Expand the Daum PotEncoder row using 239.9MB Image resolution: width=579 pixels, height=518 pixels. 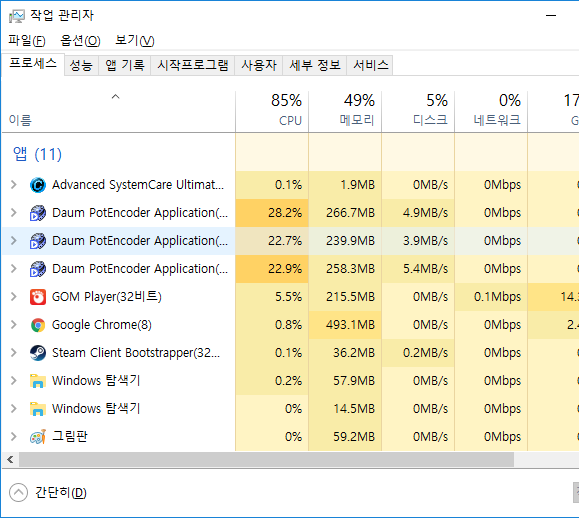pos(14,241)
